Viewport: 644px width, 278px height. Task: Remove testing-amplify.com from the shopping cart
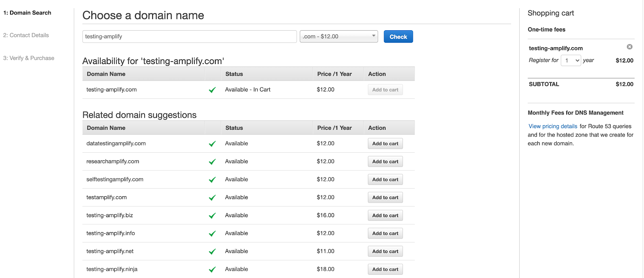pyautogui.click(x=630, y=47)
